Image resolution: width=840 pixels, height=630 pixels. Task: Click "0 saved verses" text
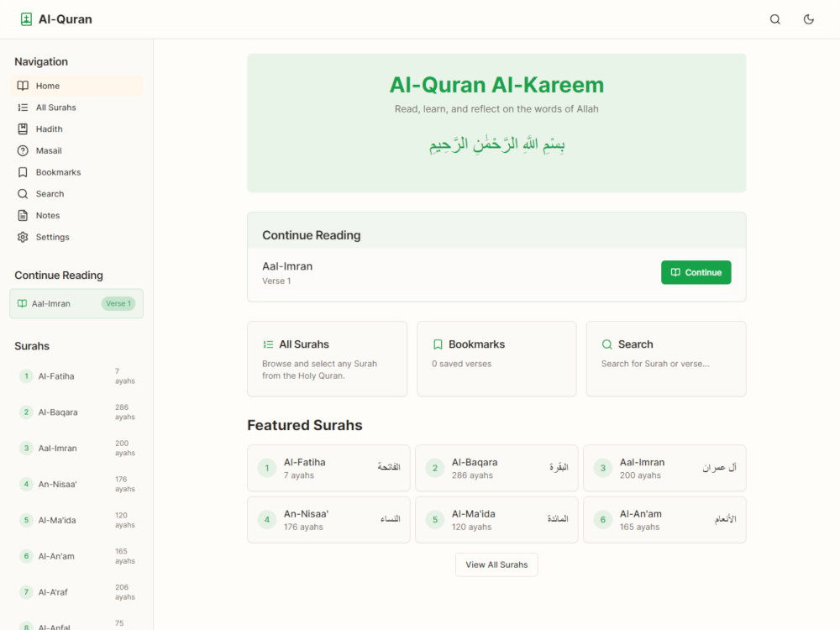coord(462,364)
